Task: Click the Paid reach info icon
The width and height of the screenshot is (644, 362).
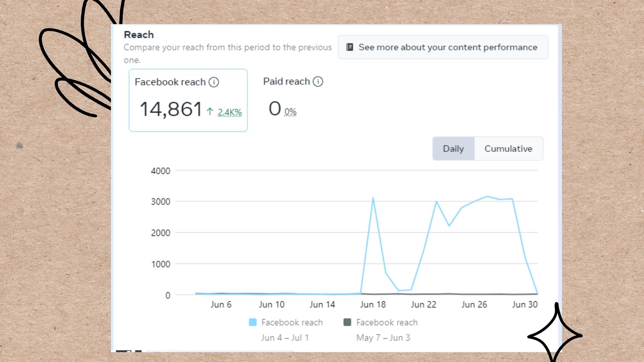Action: 318,81
